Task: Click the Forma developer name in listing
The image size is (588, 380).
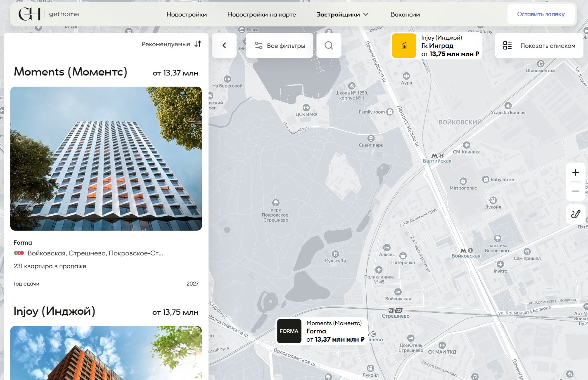Action: pos(23,243)
